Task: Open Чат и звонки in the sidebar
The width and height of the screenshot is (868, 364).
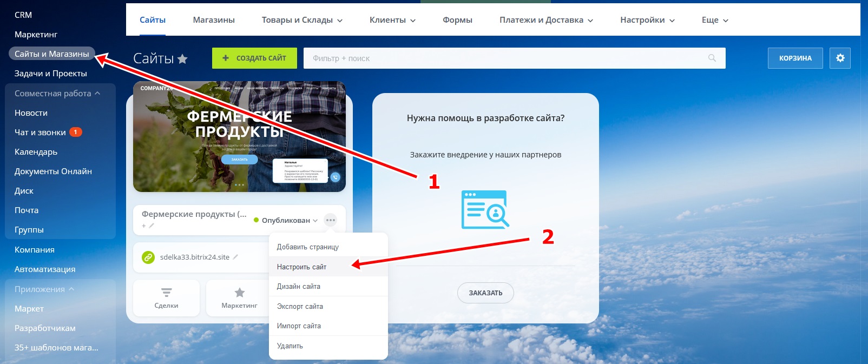Action: pos(41,133)
